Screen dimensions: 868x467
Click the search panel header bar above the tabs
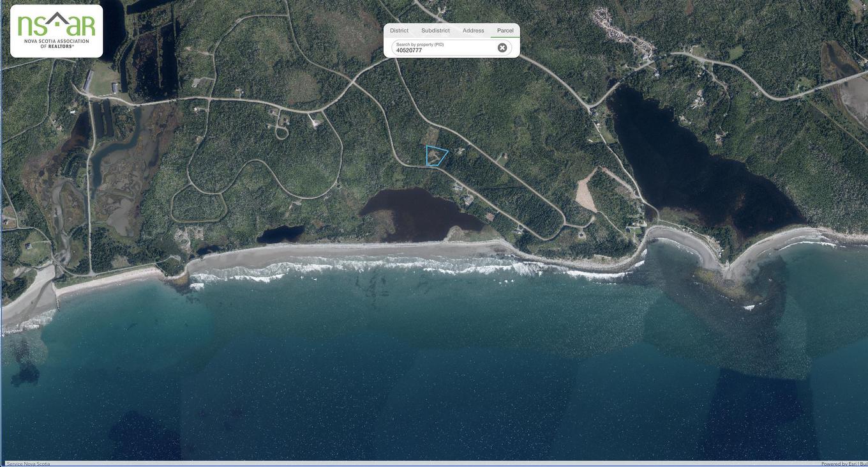click(x=452, y=24)
